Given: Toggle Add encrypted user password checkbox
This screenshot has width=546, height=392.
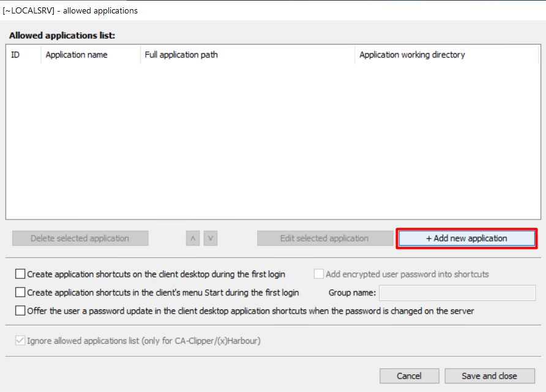Looking at the screenshot, I should (319, 275).
